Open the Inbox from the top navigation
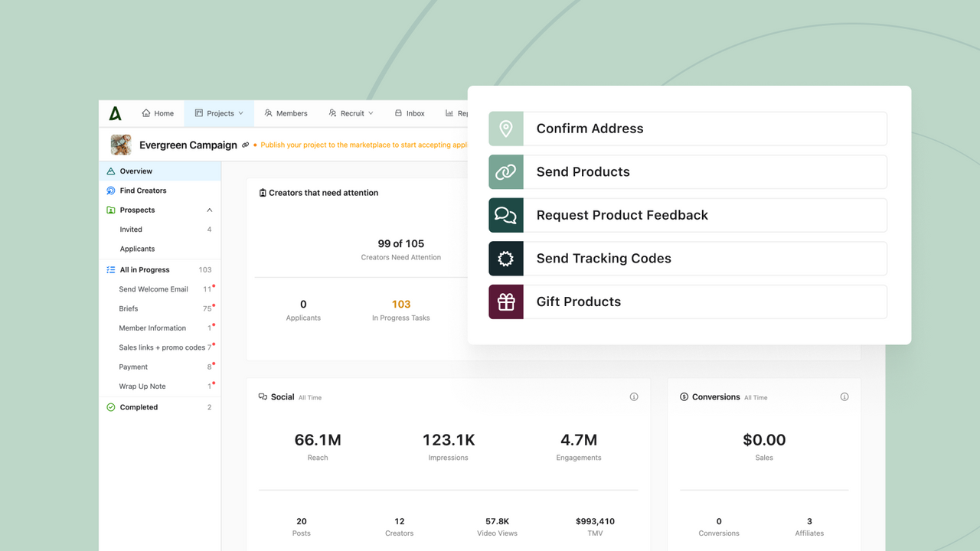The height and width of the screenshot is (551, 980). tap(410, 112)
